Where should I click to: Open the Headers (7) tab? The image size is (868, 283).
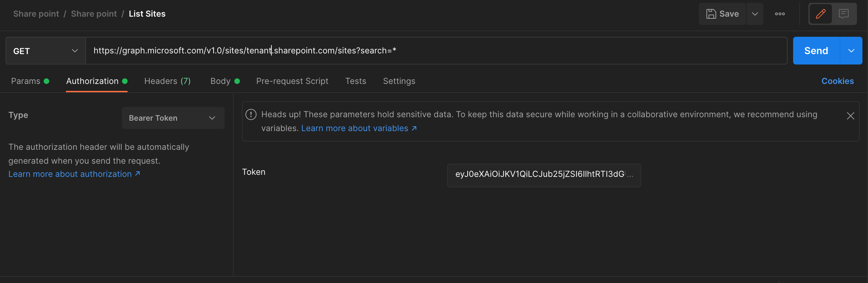(x=167, y=81)
